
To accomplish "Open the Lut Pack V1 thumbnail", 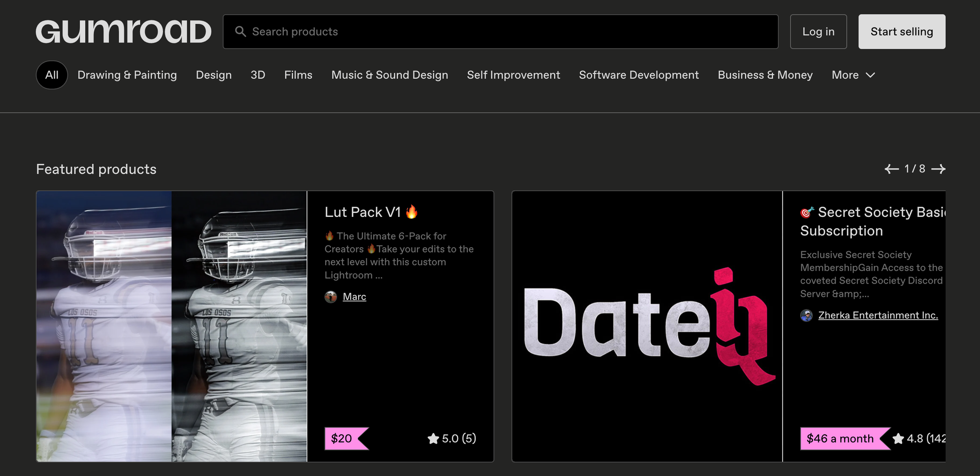I will 171,326.
